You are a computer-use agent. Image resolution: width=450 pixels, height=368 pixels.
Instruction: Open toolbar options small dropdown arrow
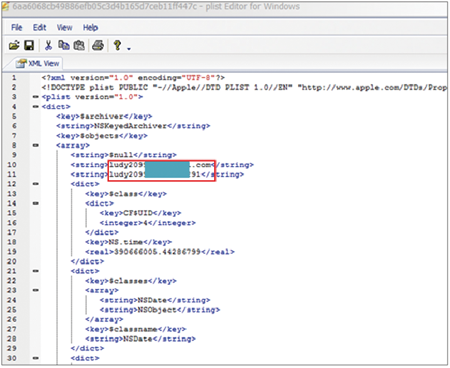point(129,49)
